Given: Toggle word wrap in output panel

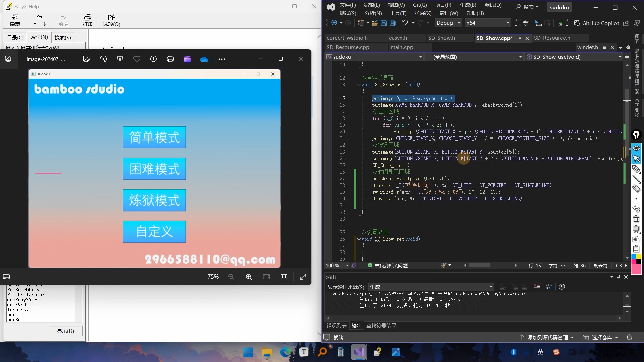Looking at the screenshot, I should (549, 287).
